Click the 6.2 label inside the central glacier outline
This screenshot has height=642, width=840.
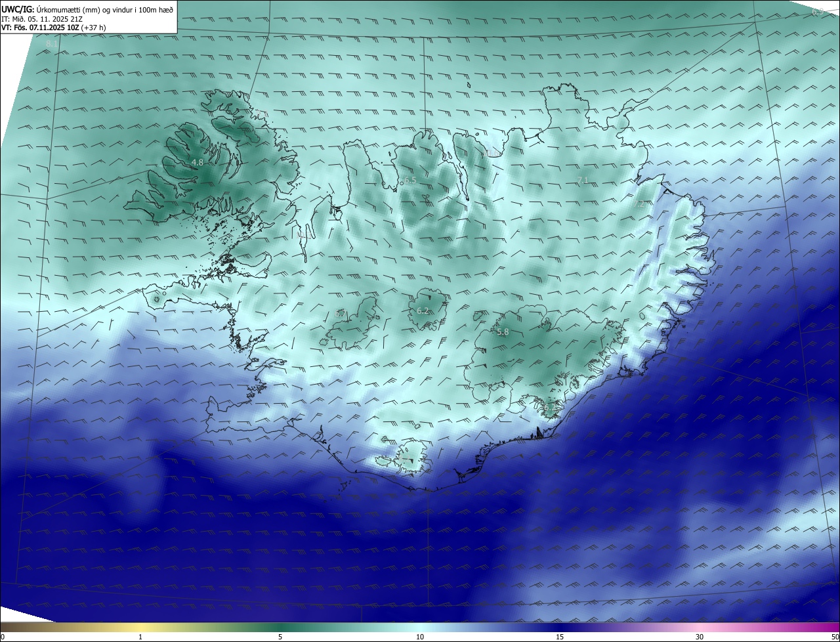423,311
